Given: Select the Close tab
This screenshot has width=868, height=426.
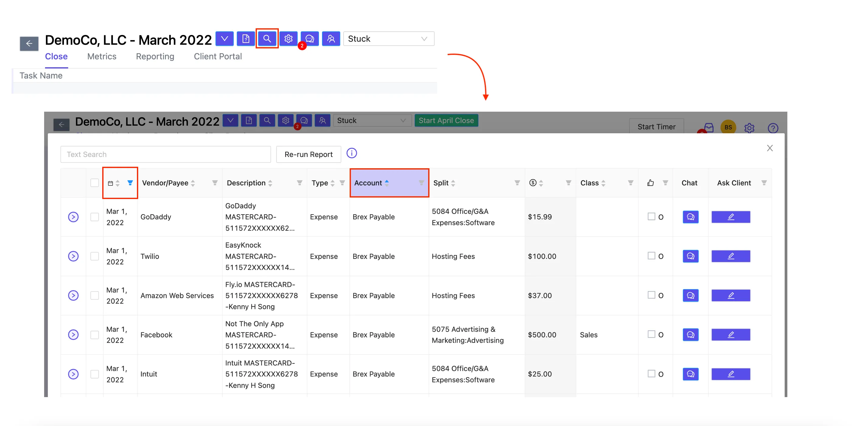Looking at the screenshot, I should [x=56, y=57].
